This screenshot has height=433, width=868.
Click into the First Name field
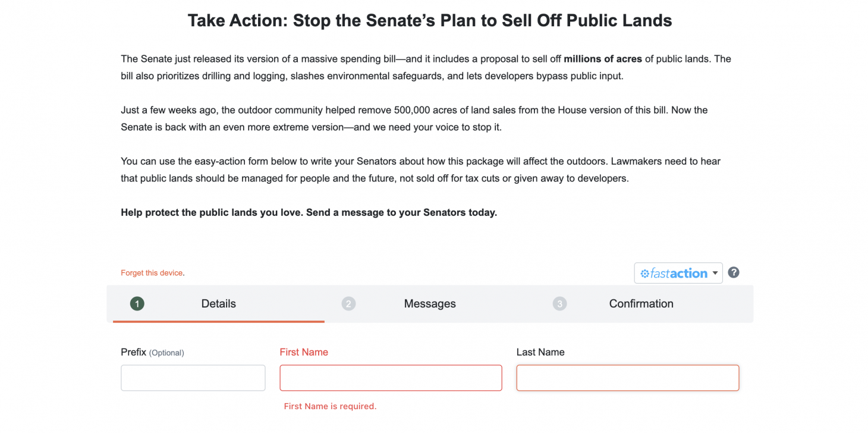[x=391, y=378]
